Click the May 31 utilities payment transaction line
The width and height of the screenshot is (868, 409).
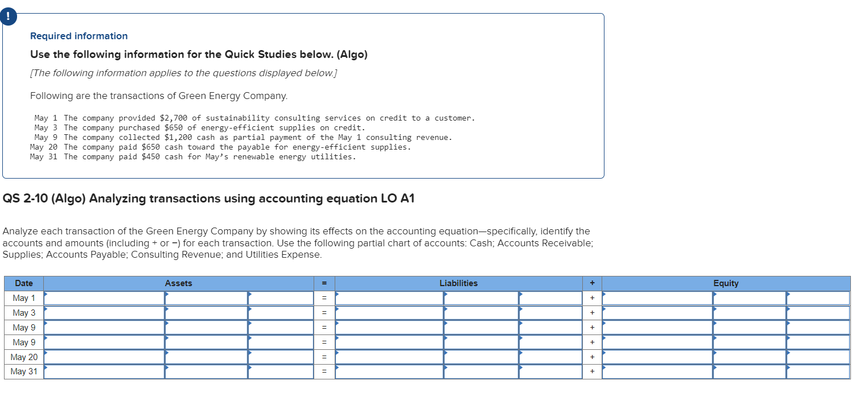(193, 157)
